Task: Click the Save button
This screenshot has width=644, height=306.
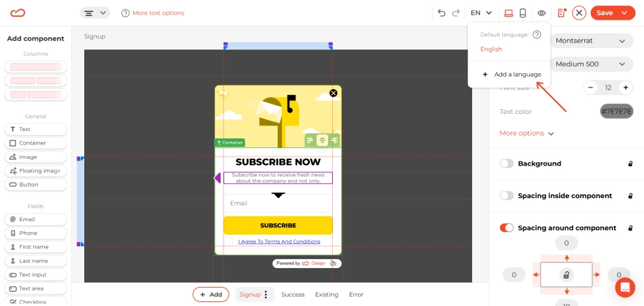Action: [605, 13]
